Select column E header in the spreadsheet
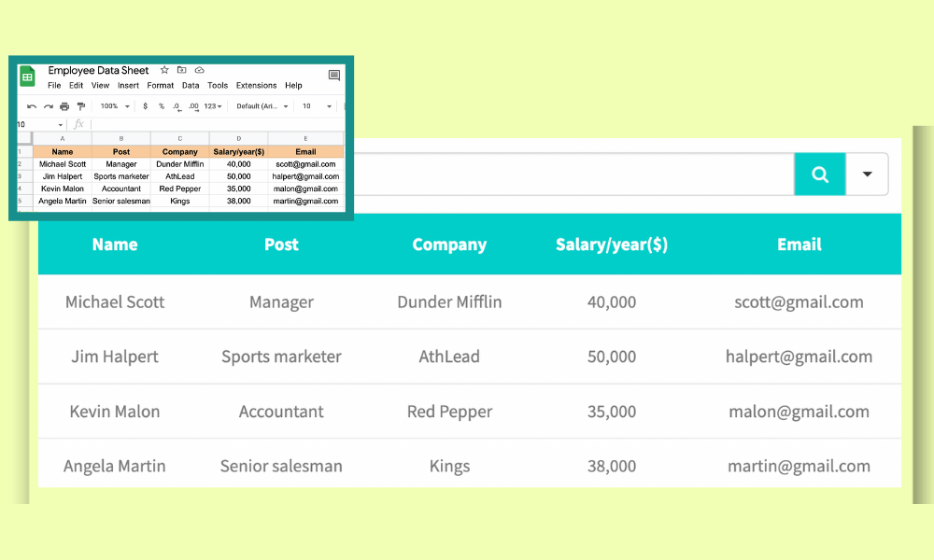The height and width of the screenshot is (560, 934). [305, 138]
